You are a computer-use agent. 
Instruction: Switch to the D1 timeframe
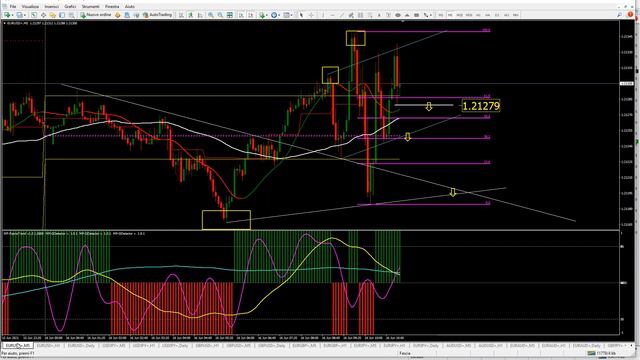(497, 15)
